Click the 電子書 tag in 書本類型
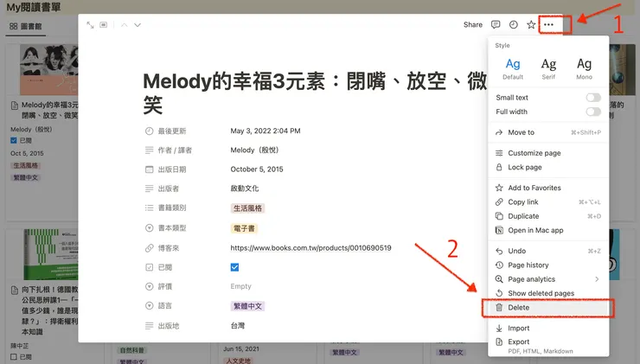The width and height of the screenshot is (640, 364). 244,228
